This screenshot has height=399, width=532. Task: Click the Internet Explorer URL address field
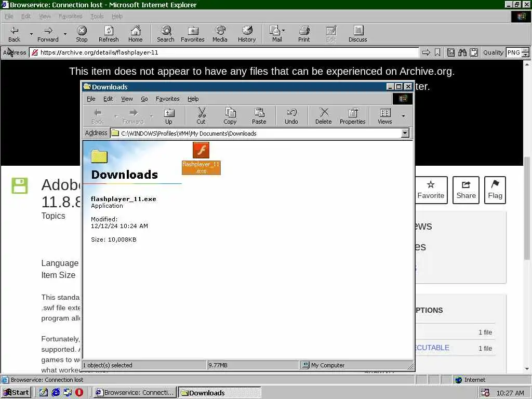224,52
